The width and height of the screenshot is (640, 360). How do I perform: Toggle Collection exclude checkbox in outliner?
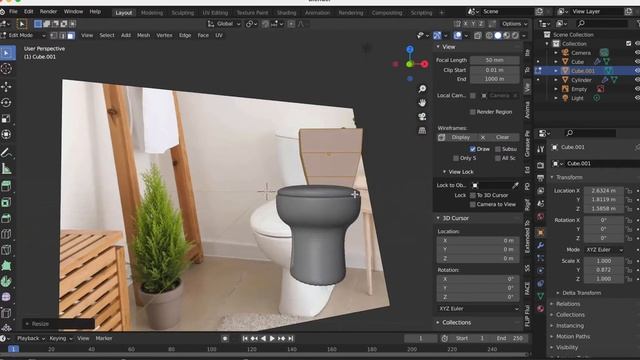629,44
